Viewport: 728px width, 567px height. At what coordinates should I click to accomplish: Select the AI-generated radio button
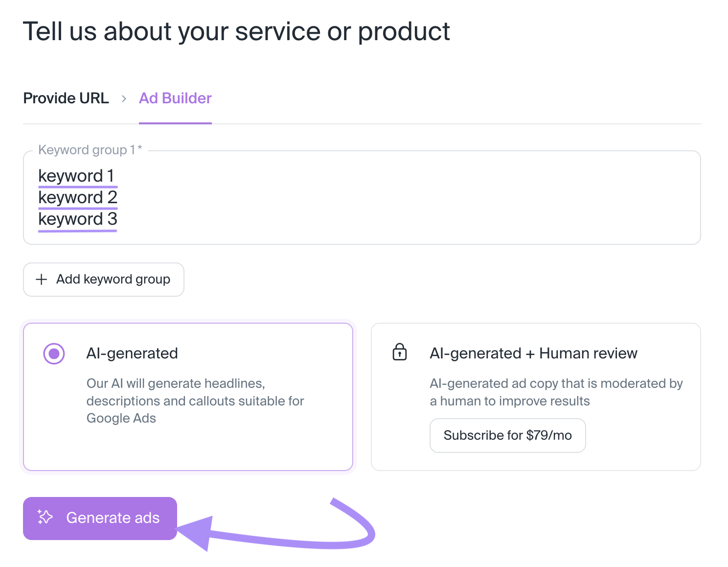[54, 353]
